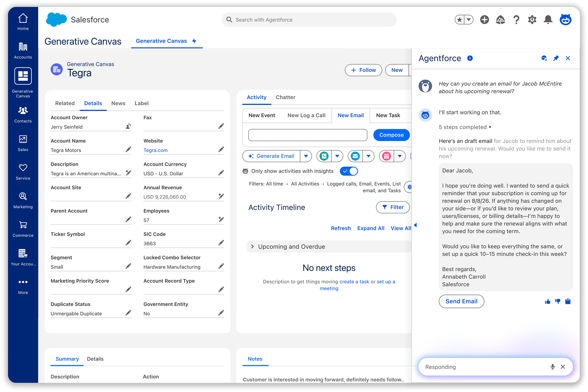Close the Agentforce panel
The width and height of the screenshot is (588, 392).
point(568,58)
